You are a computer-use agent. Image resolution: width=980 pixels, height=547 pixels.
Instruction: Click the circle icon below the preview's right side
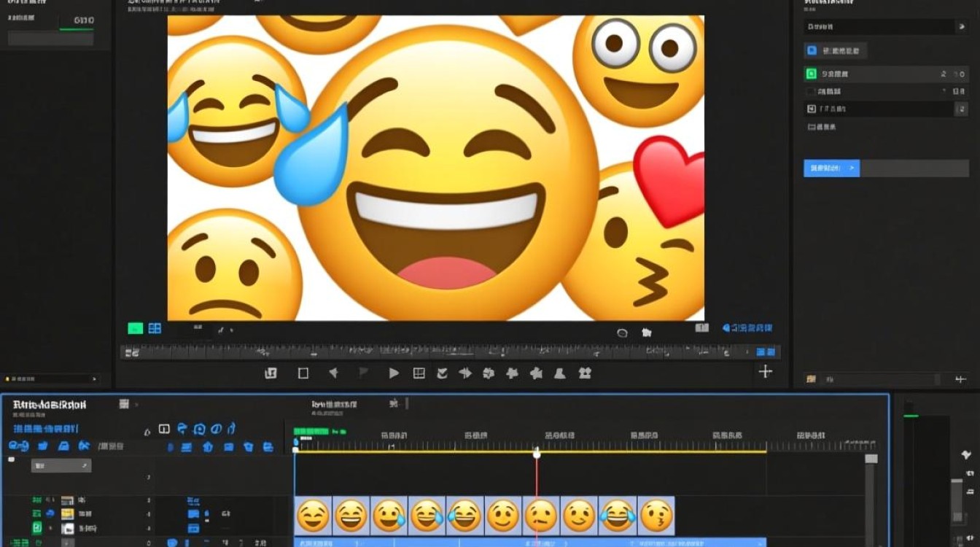pos(622,333)
